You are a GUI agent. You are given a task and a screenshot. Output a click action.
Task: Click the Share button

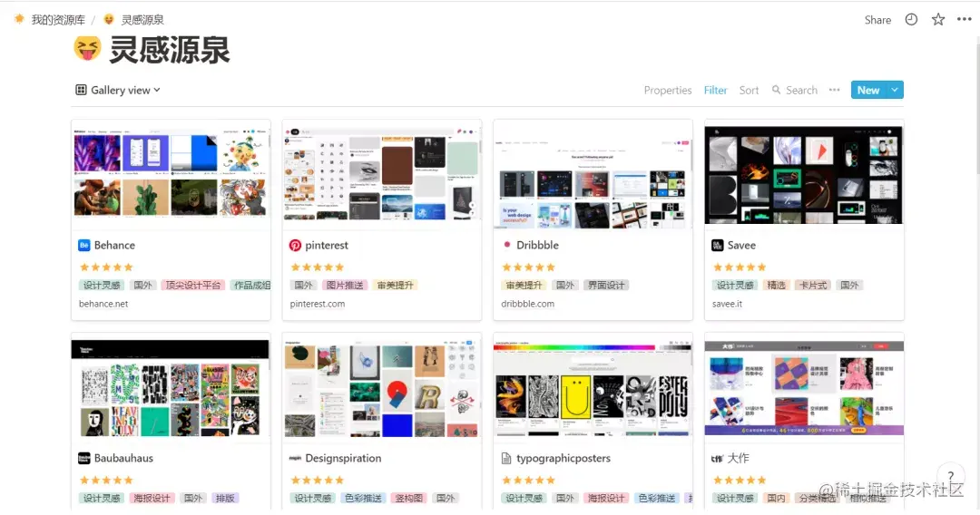coord(877,20)
